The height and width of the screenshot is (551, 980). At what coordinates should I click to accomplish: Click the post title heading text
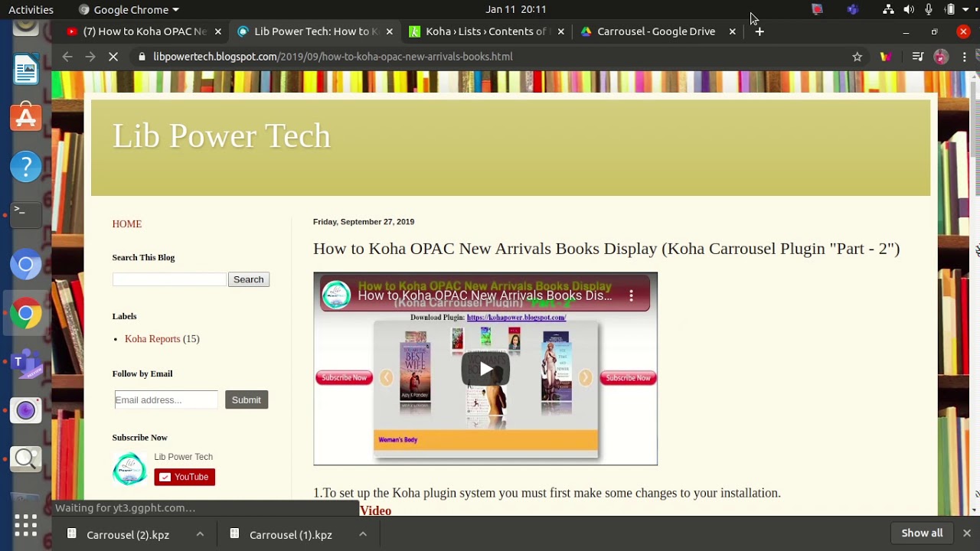[606, 248]
